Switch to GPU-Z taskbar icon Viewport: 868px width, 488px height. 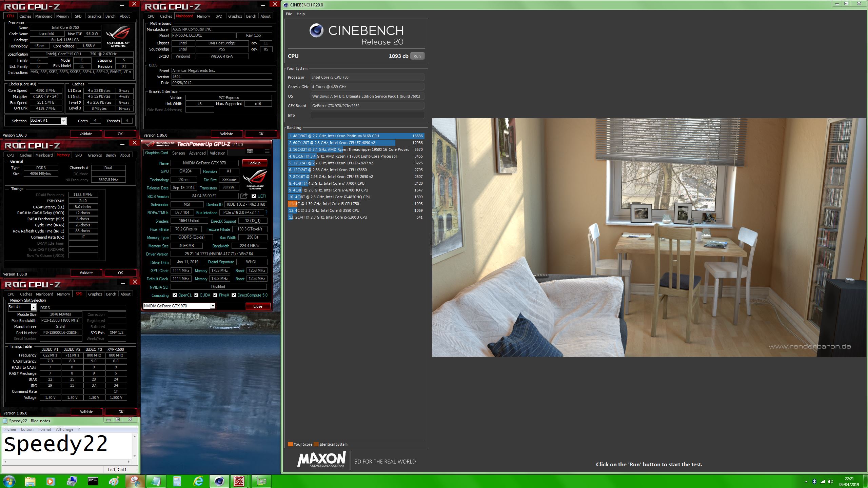pos(261,481)
